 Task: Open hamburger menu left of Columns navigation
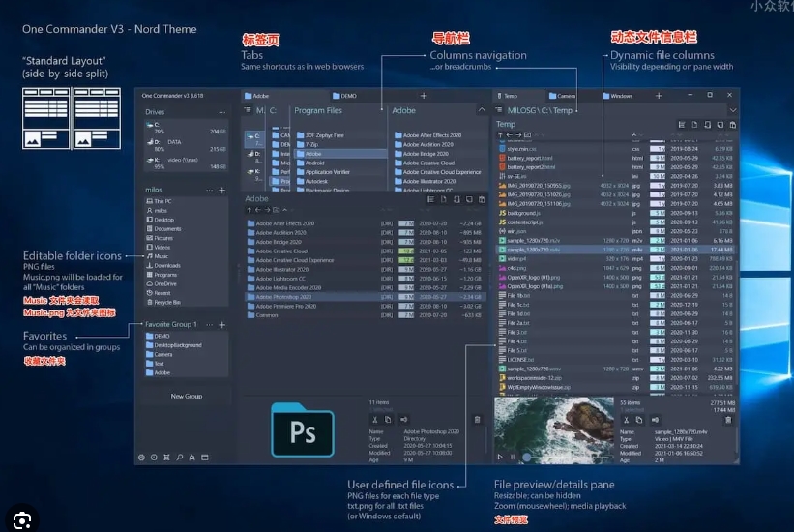coord(248,110)
